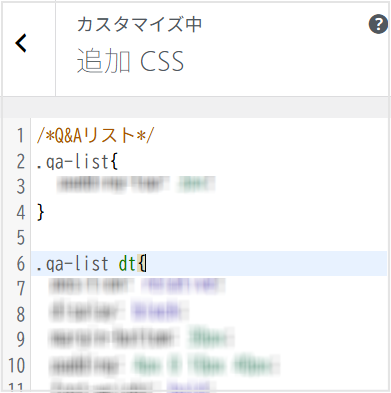Click the カスタマイズ中 label
Screen dimensions: 391x393
pyautogui.click(x=139, y=24)
